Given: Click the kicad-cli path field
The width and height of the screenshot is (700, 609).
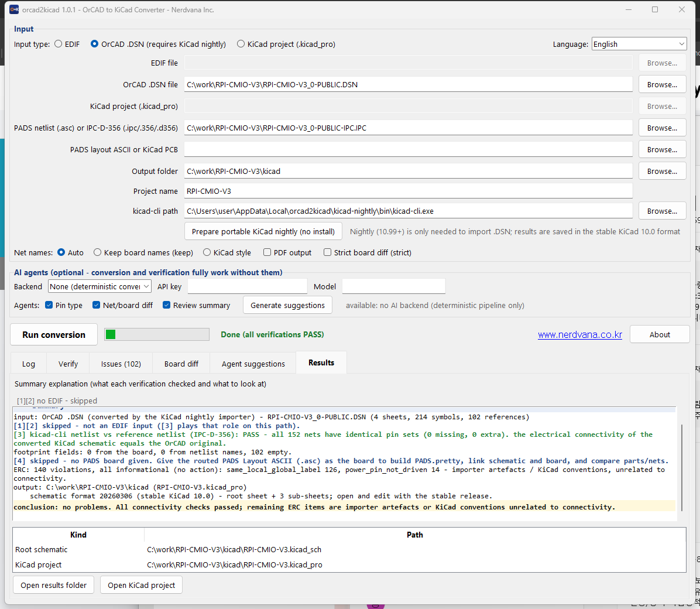Looking at the screenshot, I should (408, 211).
